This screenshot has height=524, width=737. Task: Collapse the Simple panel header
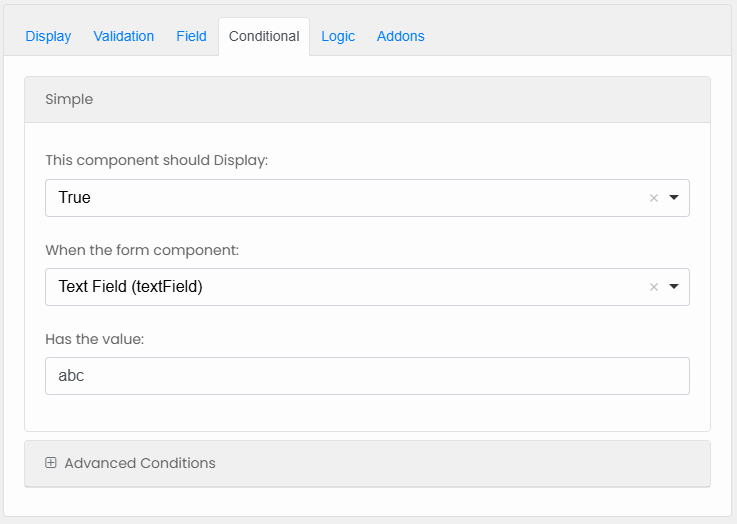tap(367, 100)
